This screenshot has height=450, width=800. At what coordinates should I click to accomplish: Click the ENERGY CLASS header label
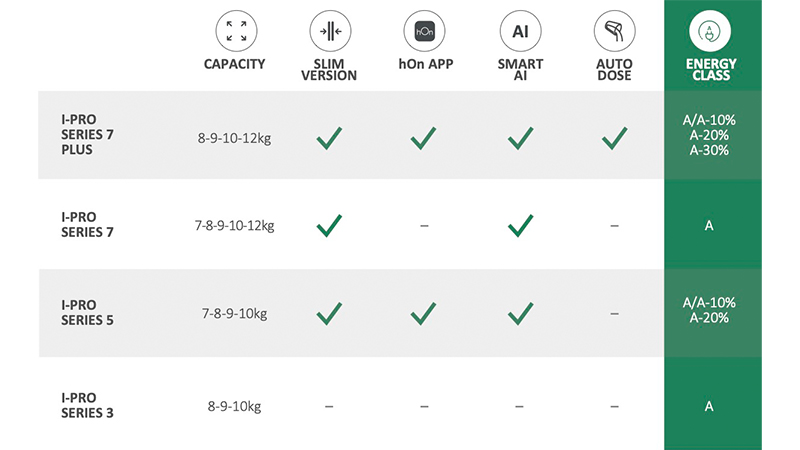(x=709, y=70)
